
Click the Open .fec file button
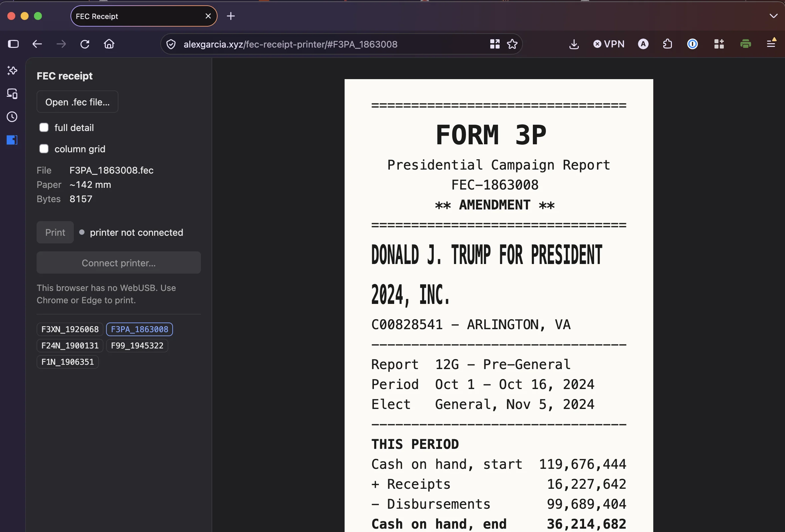(x=78, y=102)
